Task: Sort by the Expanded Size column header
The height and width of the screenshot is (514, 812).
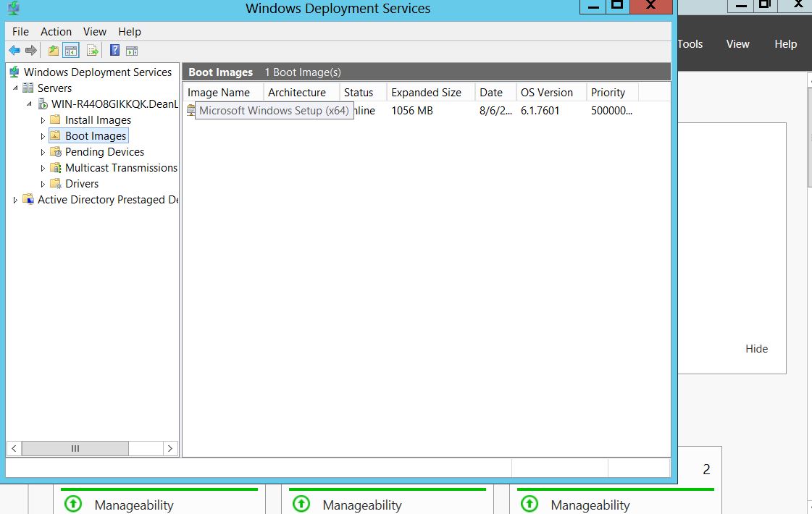Action: point(431,92)
